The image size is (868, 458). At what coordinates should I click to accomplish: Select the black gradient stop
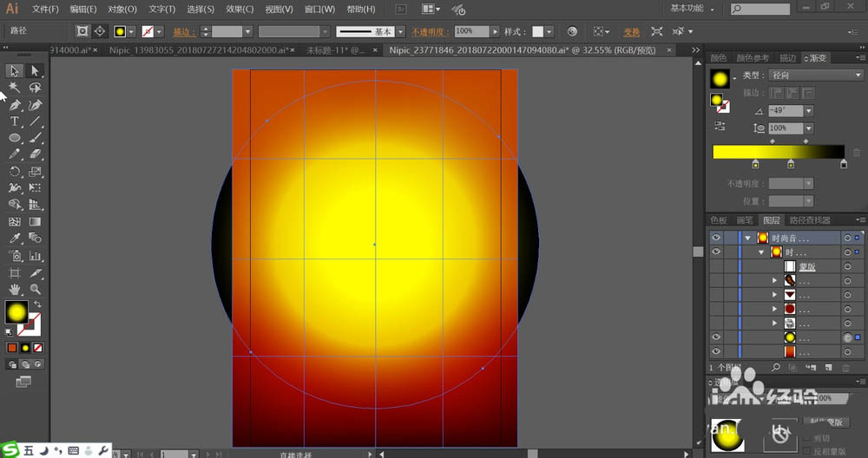pyautogui.click(x=843, y=164)
